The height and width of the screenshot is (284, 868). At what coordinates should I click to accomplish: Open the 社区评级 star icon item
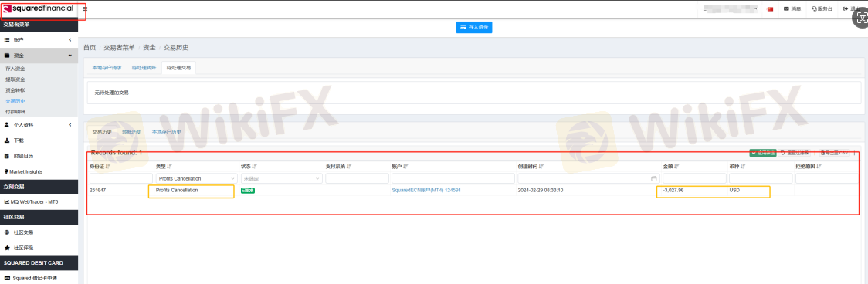point(7,248)
